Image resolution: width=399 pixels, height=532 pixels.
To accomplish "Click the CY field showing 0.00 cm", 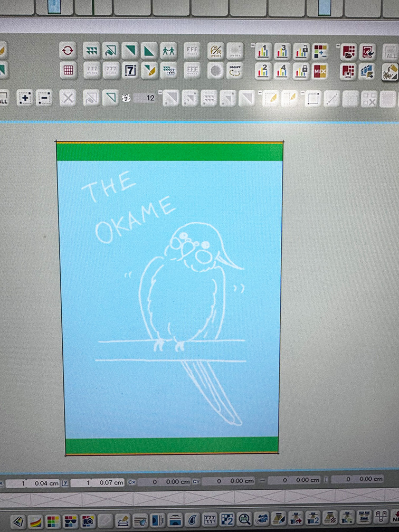I will coord(229,481).
